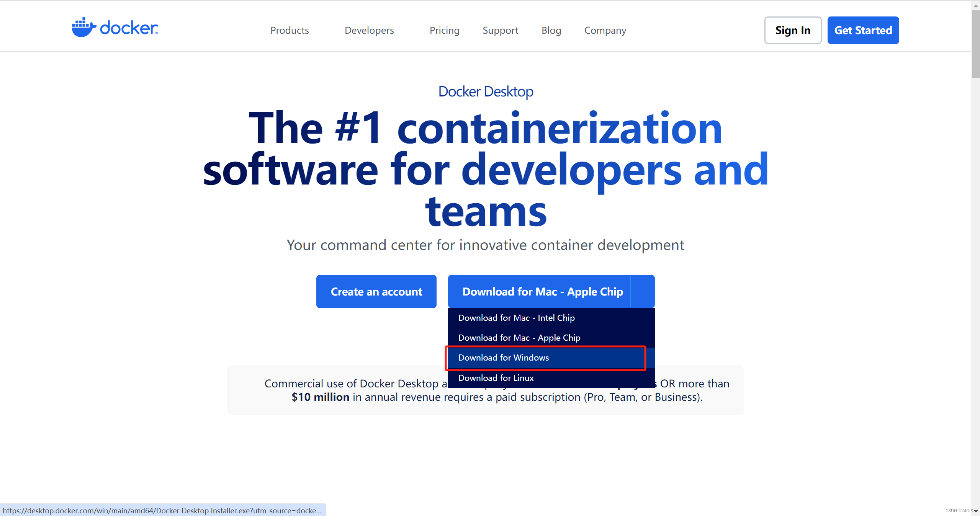Click the Docker Desktop heading text

click(486, 91)
